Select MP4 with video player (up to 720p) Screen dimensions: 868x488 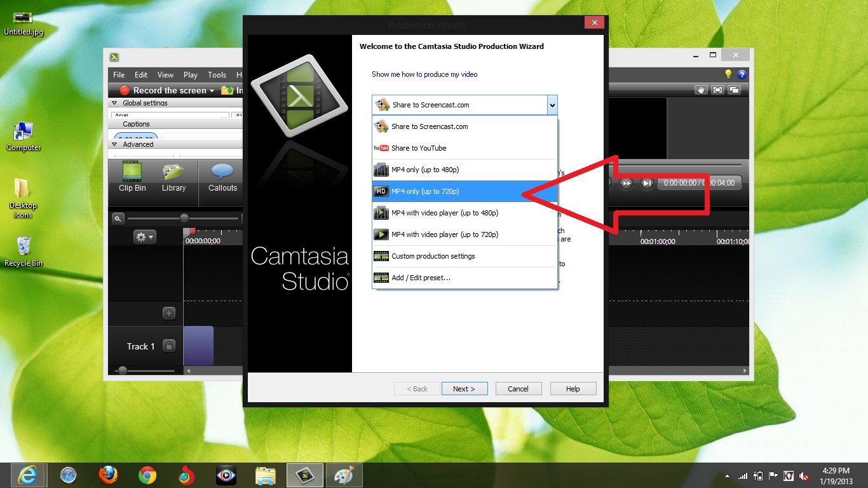point(465,234)
